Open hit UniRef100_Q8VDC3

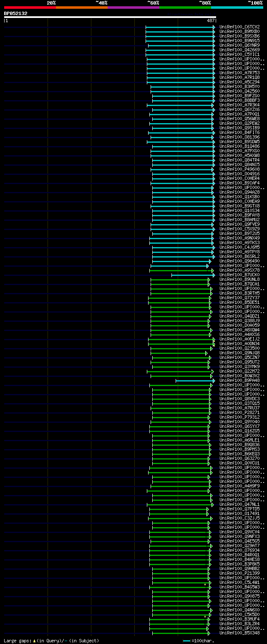click(239, 399)
